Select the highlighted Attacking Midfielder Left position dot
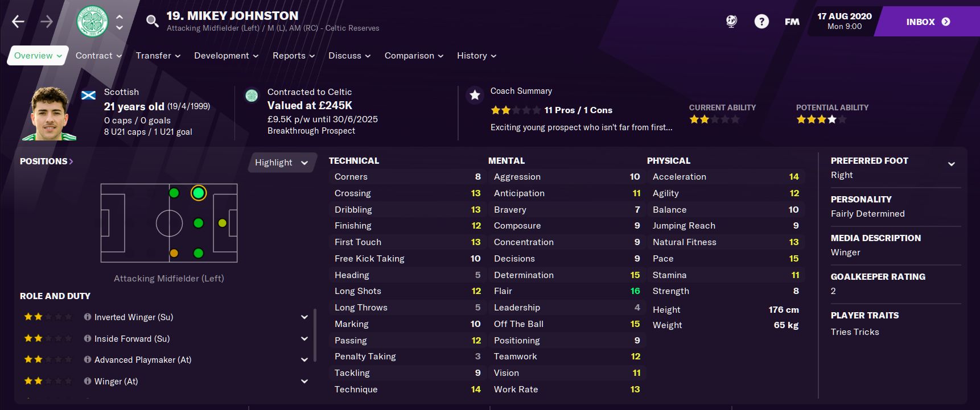Viewport: 980px width, 410px height. pyautogui.click(x=198, y=193)
